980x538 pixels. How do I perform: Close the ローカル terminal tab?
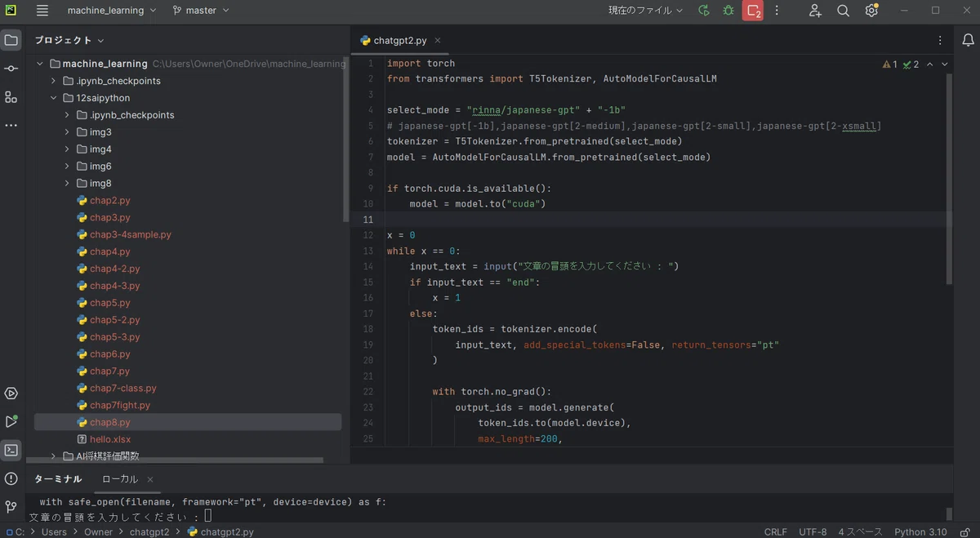coord(150,479)
